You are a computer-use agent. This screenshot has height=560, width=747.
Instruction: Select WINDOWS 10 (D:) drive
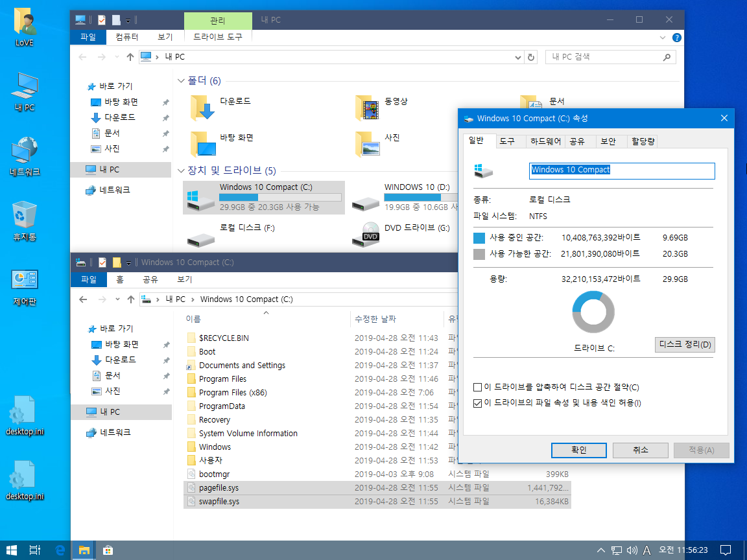[404, 197]
